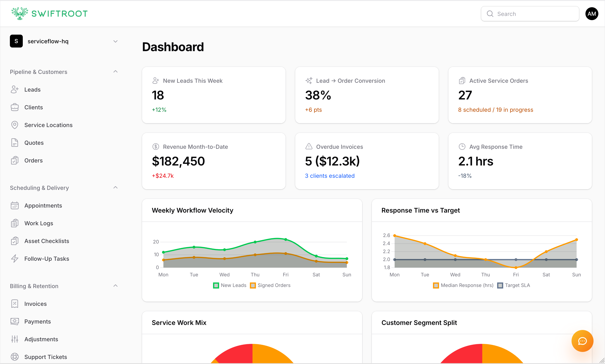Screen dimensions: 605x364
Task: Open the chat bubble in bottom corner
Action: click(x=582, y=341)
